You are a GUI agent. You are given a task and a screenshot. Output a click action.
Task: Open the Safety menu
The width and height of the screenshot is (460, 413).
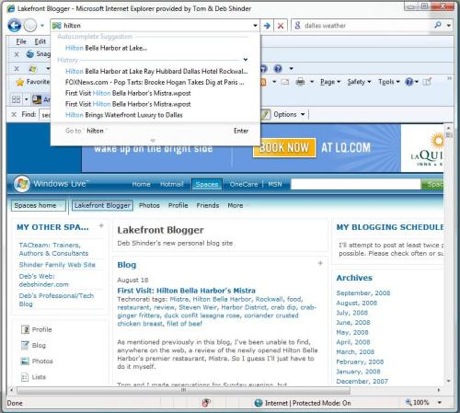click(359, 82)
